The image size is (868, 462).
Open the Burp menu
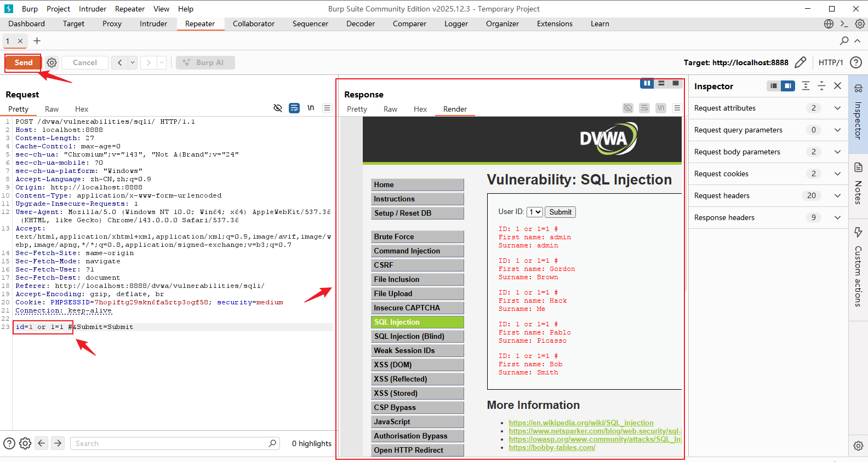coord(30,9)
